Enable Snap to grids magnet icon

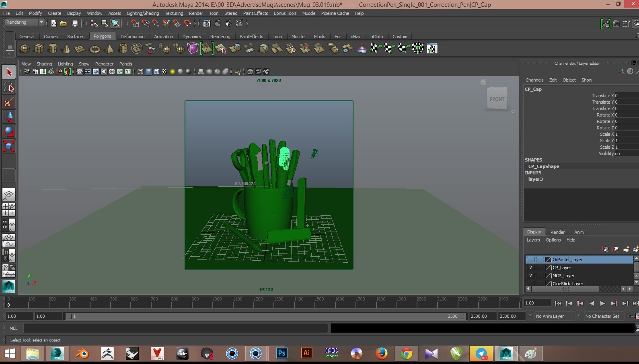(135, 23)
